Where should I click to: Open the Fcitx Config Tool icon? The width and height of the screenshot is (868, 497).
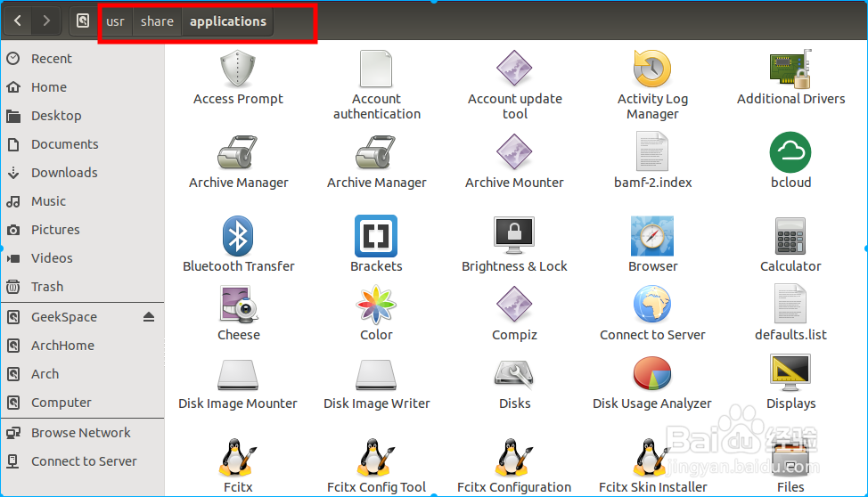tap(376, 458)
